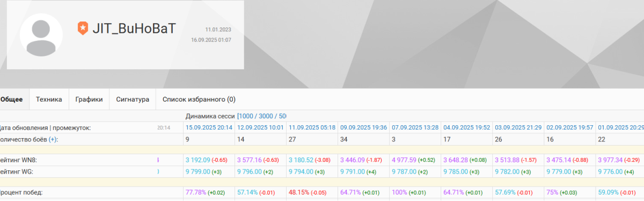
Task: Switch to the Графики tab
Action: point(89,99)
